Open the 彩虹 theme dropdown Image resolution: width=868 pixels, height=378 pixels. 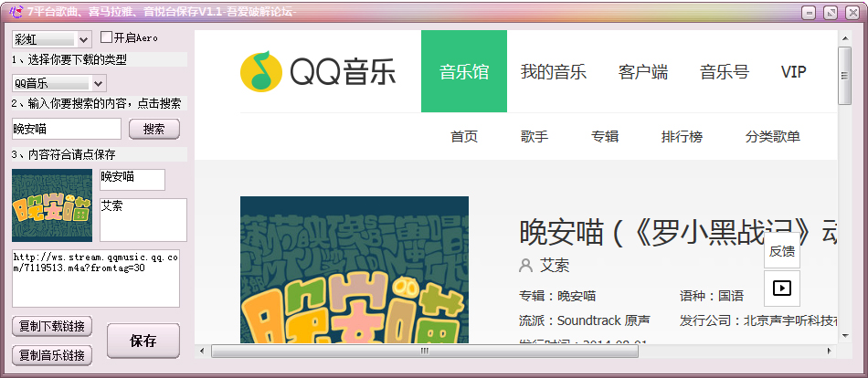click(x=52, y=39)
